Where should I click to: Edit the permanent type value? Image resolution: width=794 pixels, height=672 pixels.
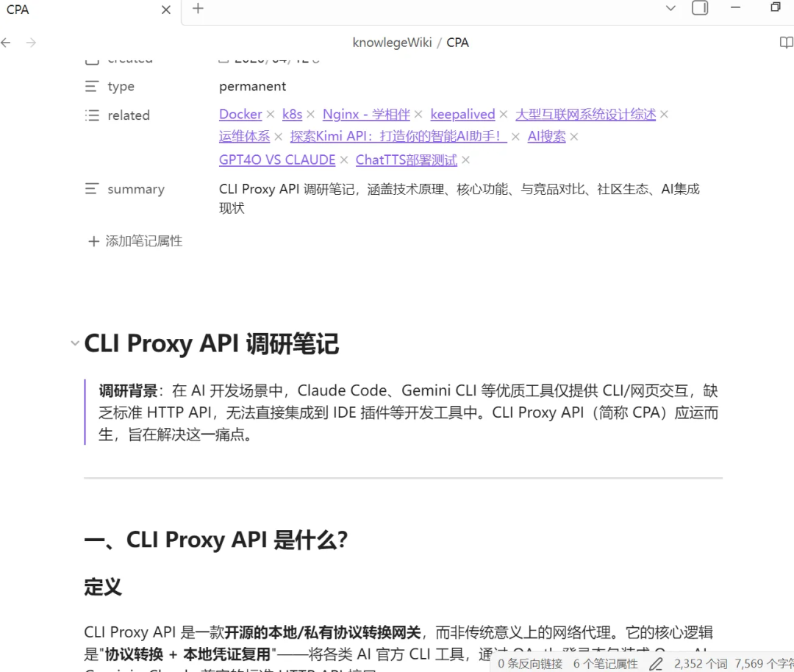coord(252,87)
